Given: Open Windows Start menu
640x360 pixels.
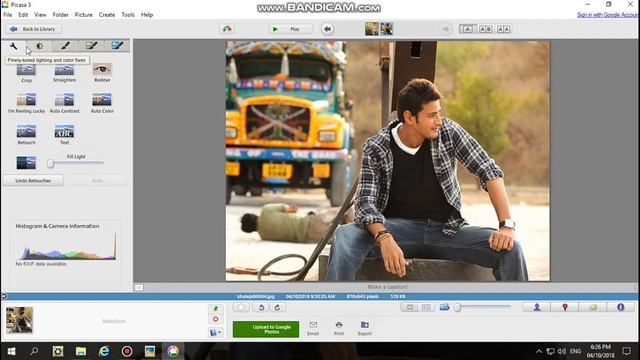Looking at the screenshot, I should click(11, 351).
